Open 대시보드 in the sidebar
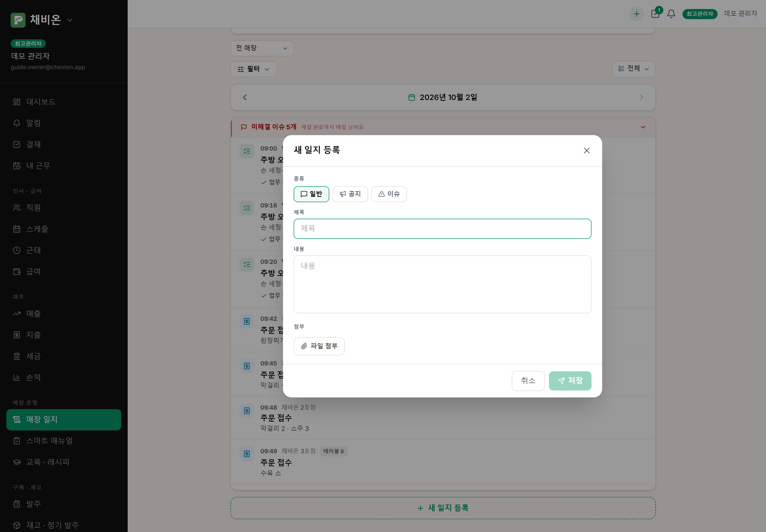 [x=64, y=102]
